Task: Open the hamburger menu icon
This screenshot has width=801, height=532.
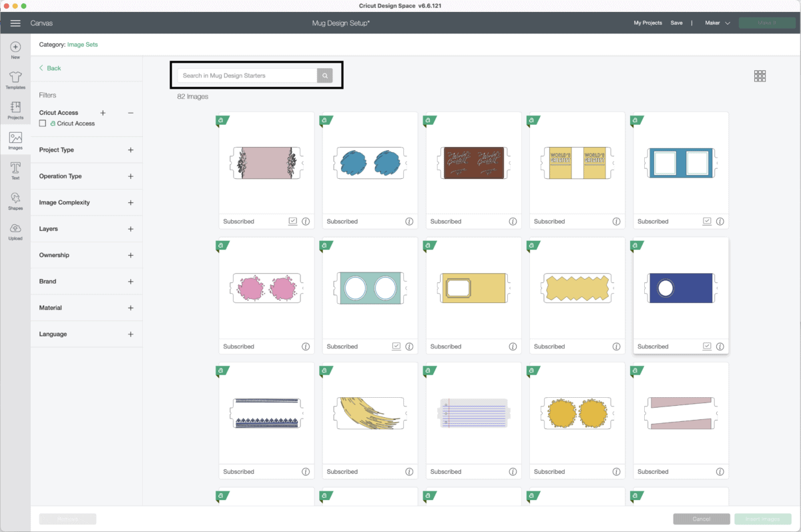Action: (15, 23)
